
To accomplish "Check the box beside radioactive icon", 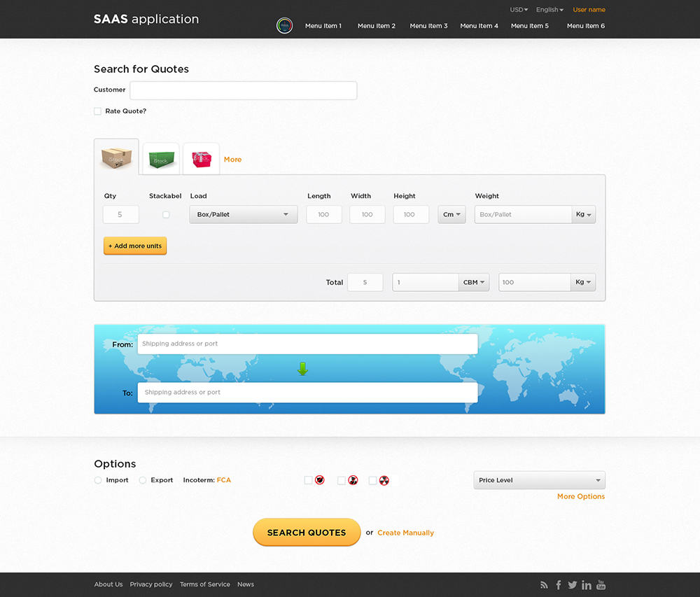I will 373,480.
